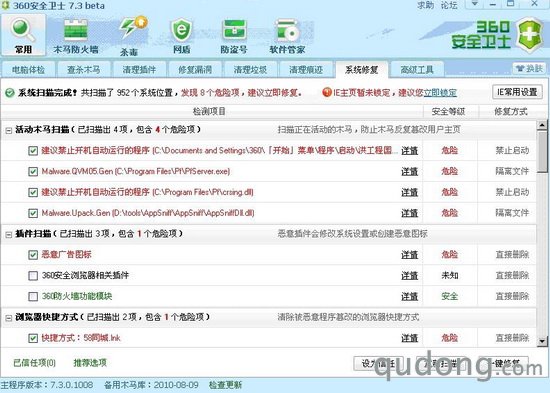Click the 备用木马库: 2010-08-09 status text
550x393 pixels.
click(x=151, y=385)
